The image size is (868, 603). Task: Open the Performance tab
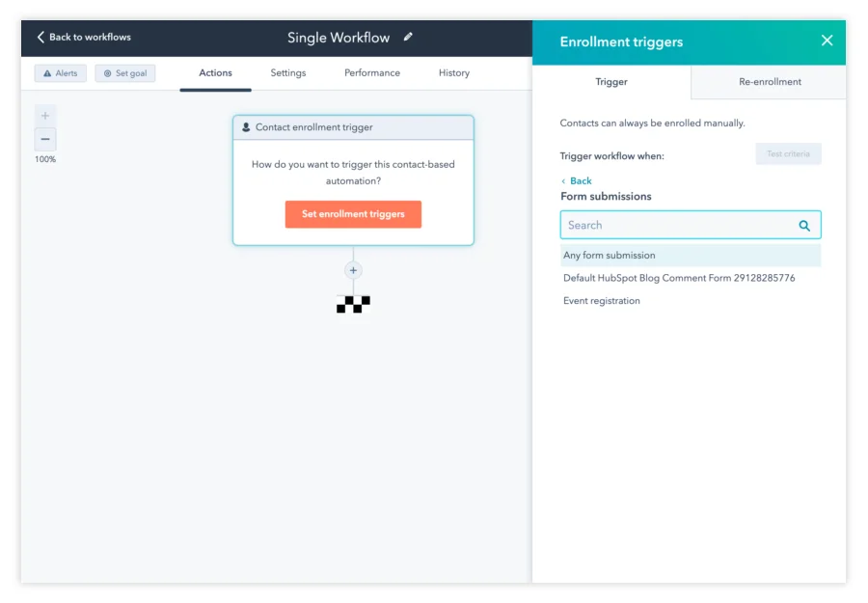tap(372, 73)
